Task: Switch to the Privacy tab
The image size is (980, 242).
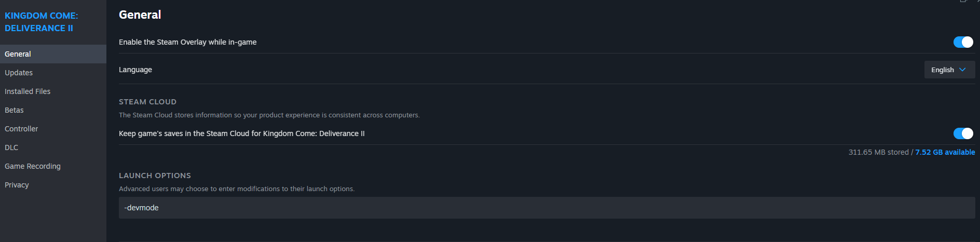Action: (17, 185)
